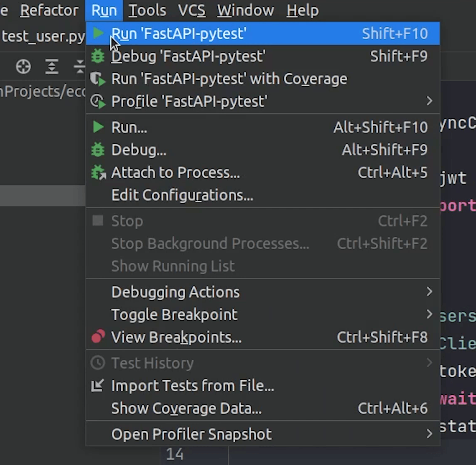Screen dimensions: 476x465
Task: Expand the Open Profiler Snapshot submenu
Action: click(x=429, y=434)
